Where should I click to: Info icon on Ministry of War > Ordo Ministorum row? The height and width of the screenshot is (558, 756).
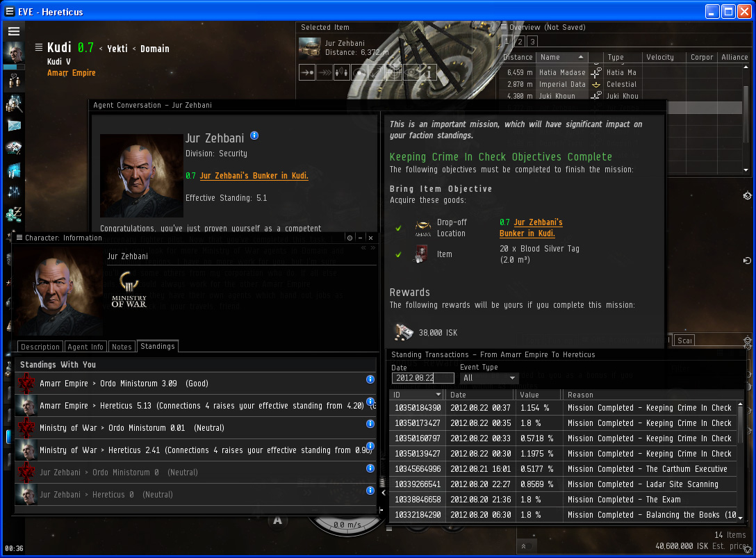[x=370, y=424]
